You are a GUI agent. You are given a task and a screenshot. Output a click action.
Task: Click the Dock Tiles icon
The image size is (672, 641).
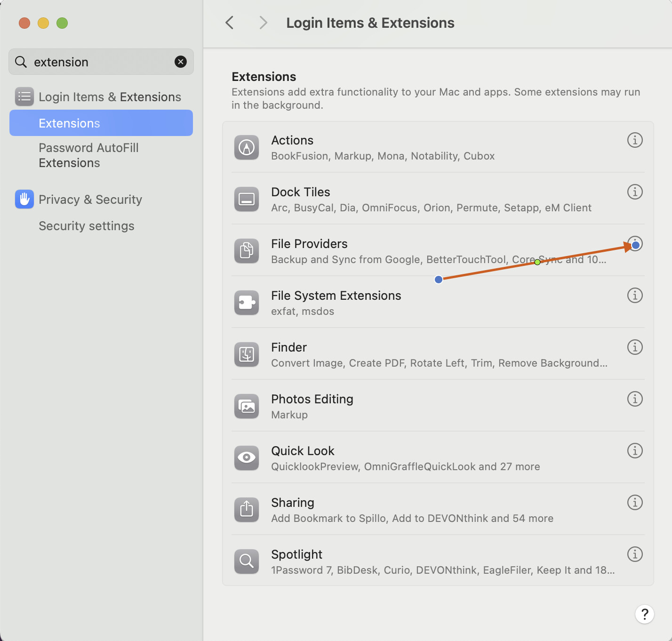click(x=247, y=200)
